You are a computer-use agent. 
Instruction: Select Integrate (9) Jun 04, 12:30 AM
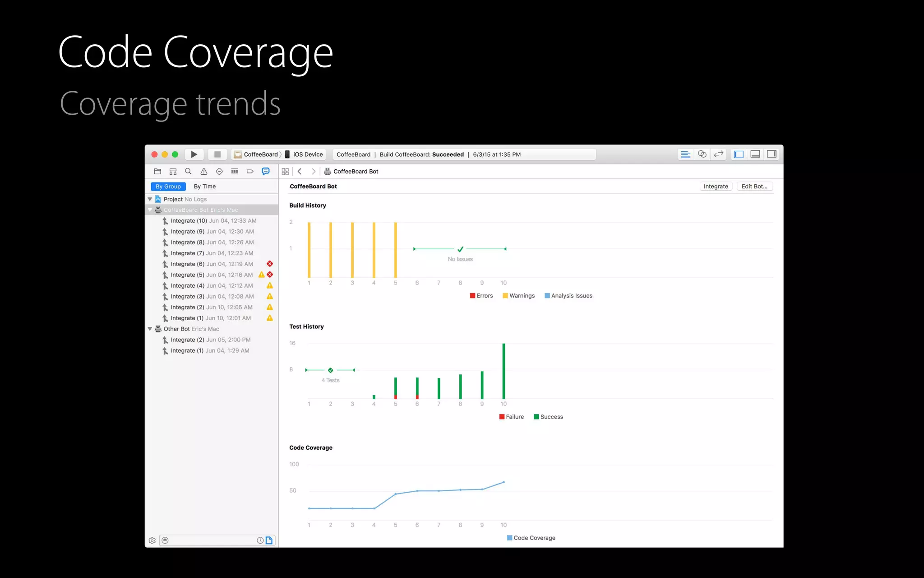211,232
